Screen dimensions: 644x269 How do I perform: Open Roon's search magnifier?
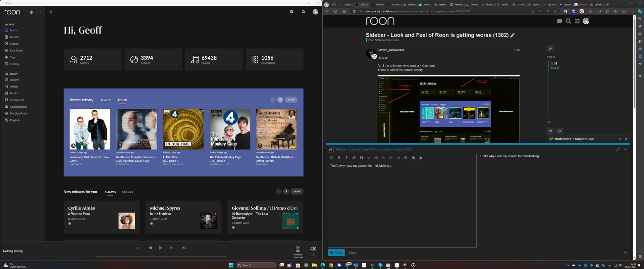[303, 12]
